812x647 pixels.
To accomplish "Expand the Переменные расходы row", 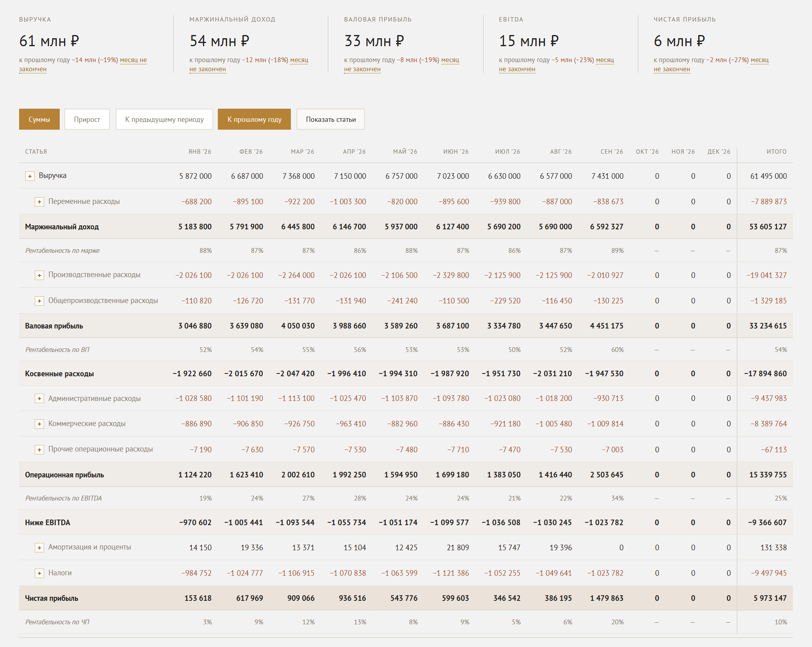I will pyautogui.click(x=39, y=202).
